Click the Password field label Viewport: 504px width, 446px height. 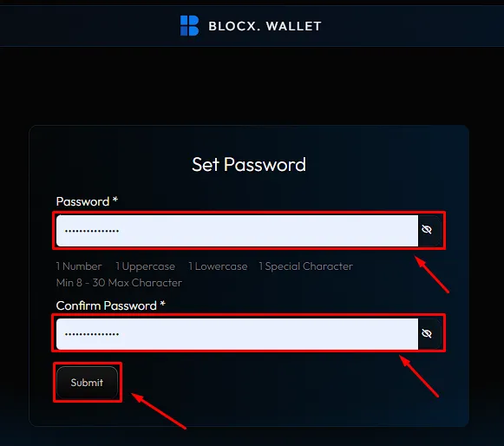point(82,201)
